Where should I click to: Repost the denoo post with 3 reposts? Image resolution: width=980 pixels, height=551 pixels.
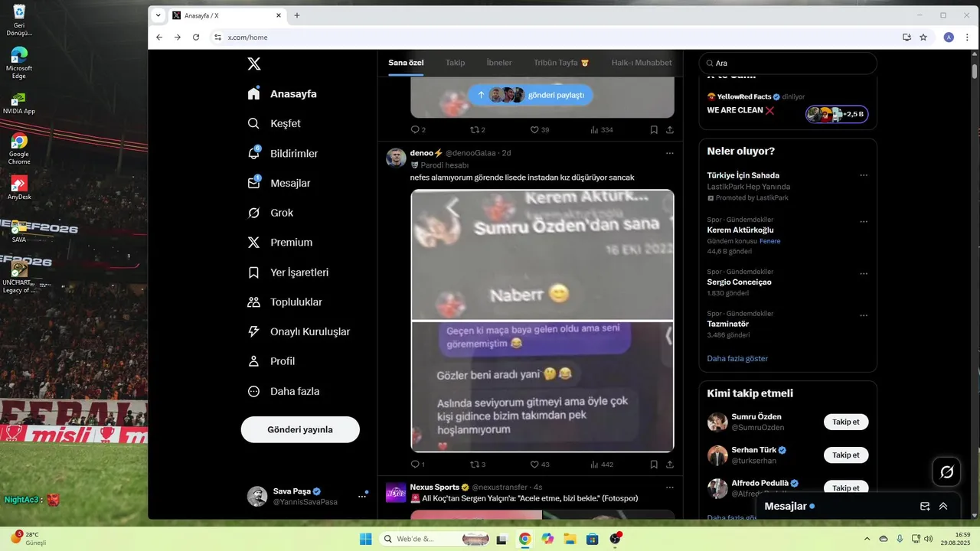pos(478,465)
